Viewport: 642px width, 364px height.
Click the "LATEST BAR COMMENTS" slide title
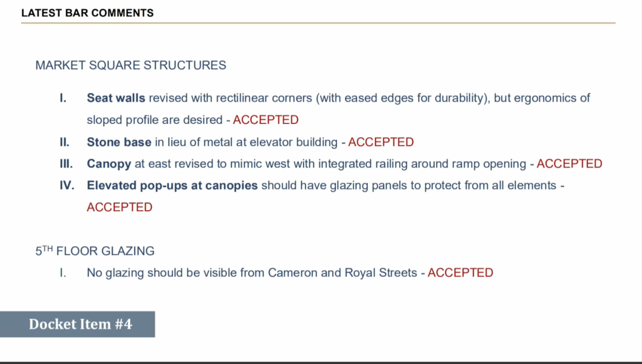(87, 13)
